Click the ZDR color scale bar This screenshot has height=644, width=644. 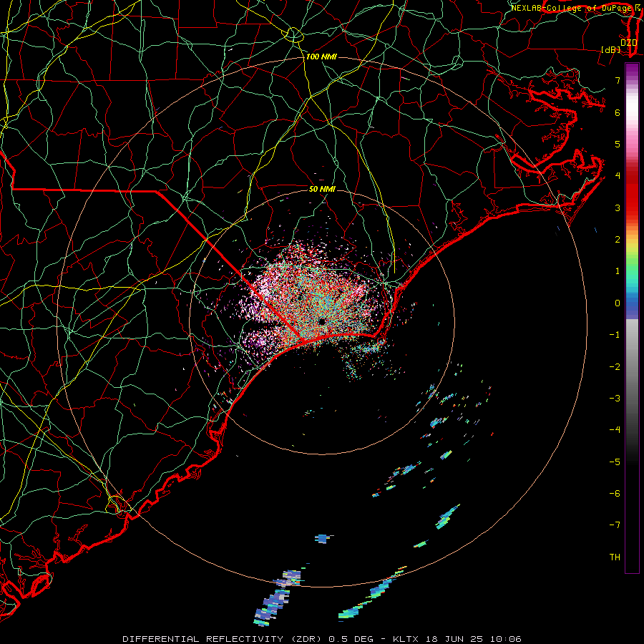coord(632,318)
